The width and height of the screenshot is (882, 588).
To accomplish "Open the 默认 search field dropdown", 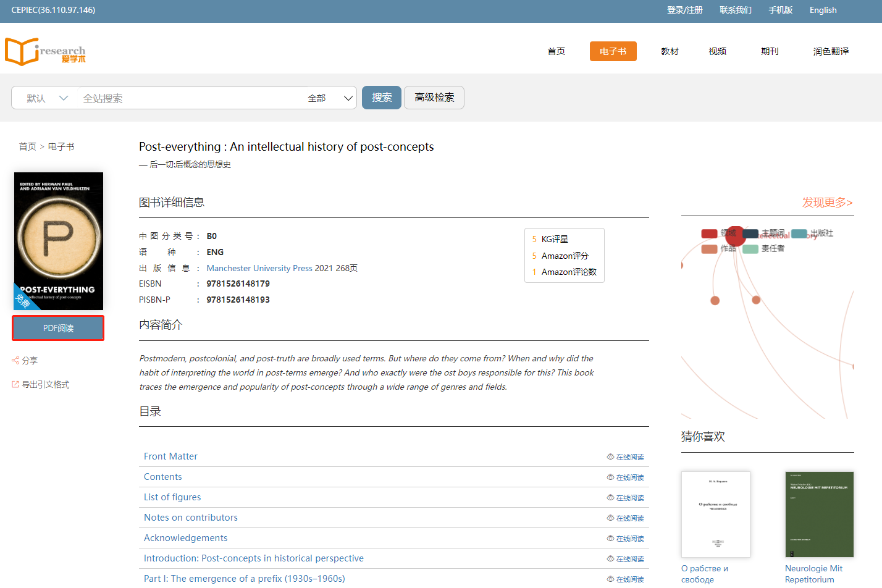I will coord(47,98).
